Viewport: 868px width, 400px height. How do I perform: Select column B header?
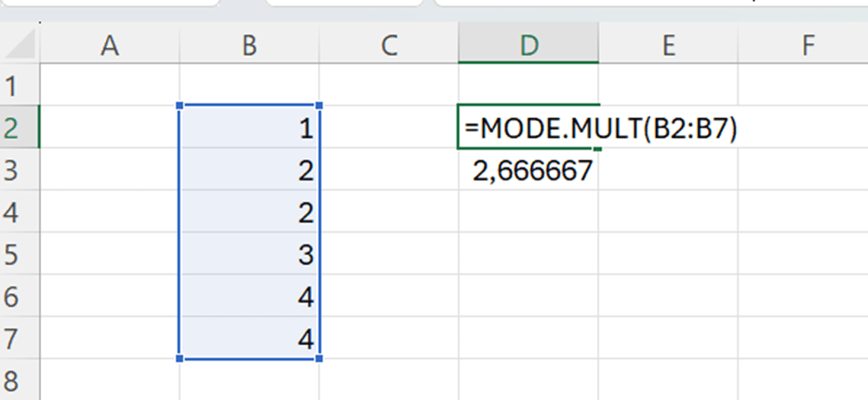248,45
